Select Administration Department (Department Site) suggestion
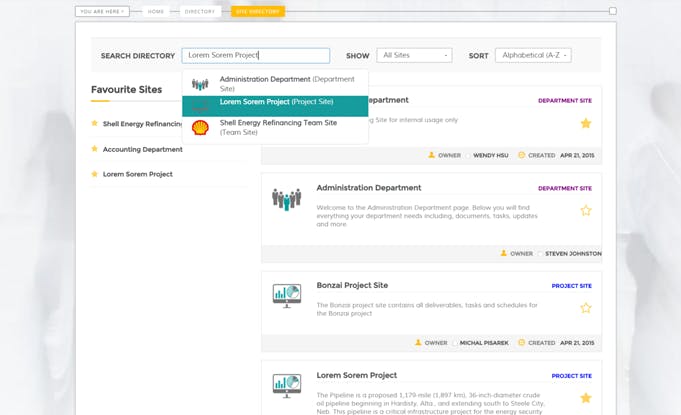The image size is (681, 415). [275, 84]
